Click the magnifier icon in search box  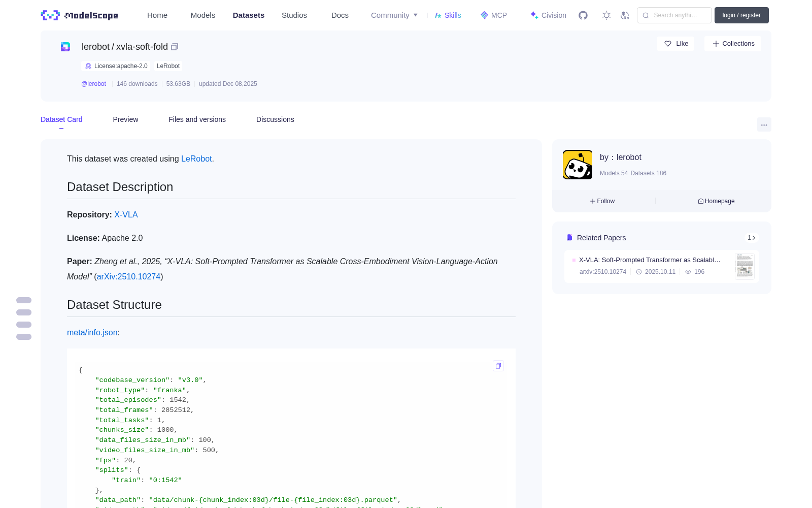[646, 15]
